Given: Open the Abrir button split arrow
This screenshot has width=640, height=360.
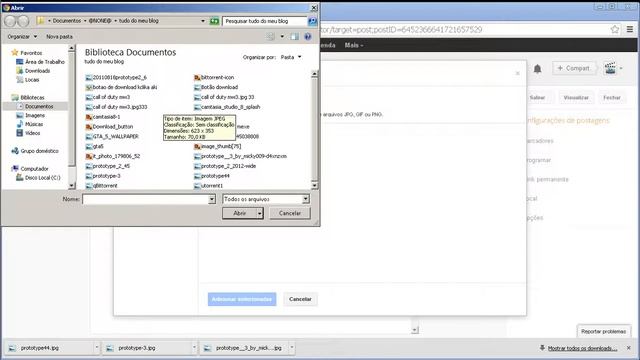Looking at the screenshot, I should (260, 213).
